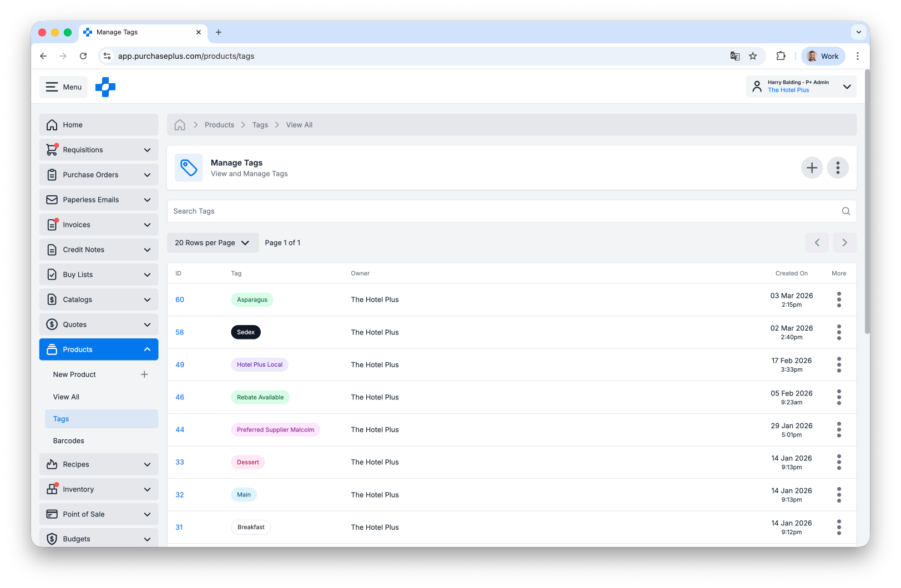Open the hamburger Menu button
901x588 pixels.
[63, 87]
